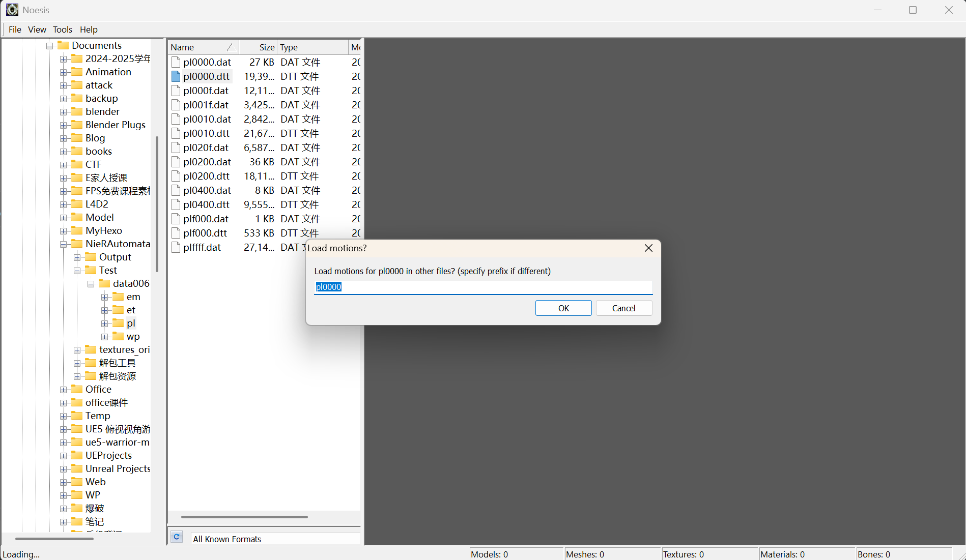Click the file list horizontal scrollbar
Screen dimensions: 966x560
244,517
